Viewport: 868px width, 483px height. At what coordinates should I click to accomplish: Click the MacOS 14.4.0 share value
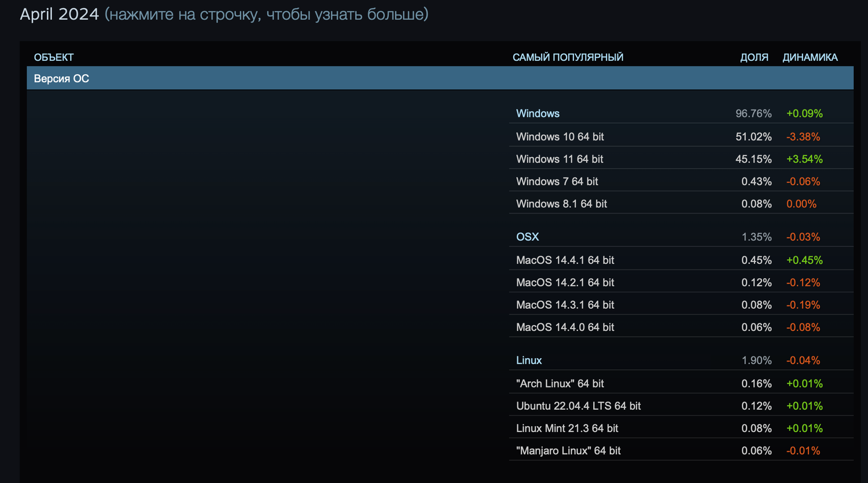point(756,327)
